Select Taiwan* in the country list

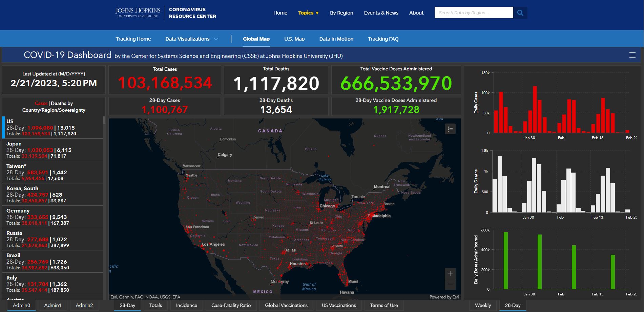coord(53,172)
